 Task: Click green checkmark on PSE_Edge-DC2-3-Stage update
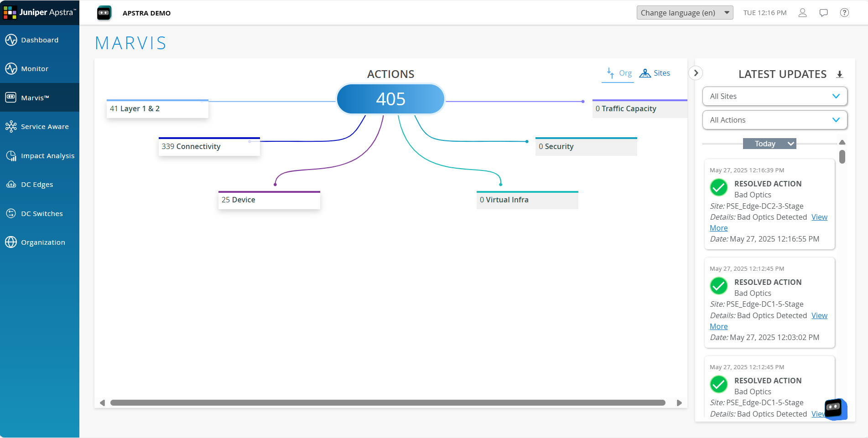[x=719, y=187]
